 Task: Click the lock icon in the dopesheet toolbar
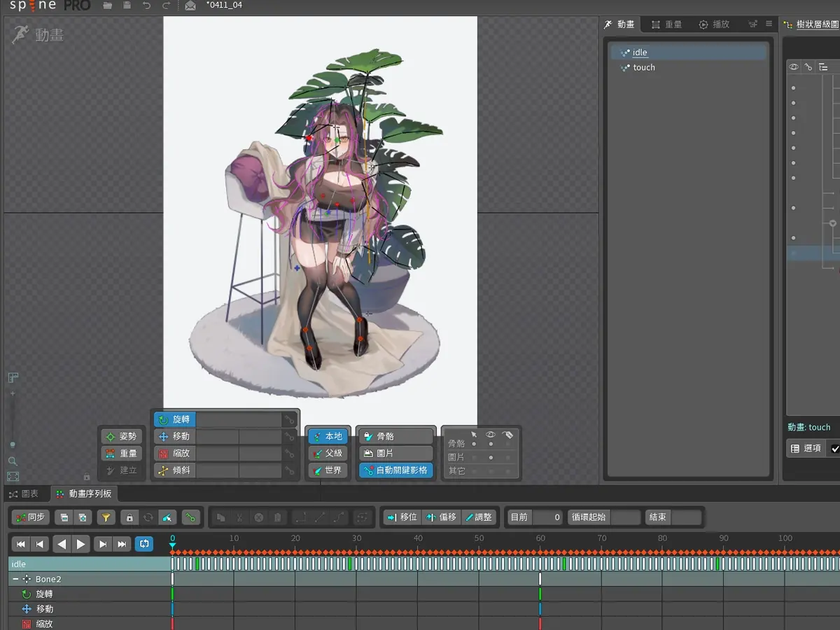pos(129,519)
